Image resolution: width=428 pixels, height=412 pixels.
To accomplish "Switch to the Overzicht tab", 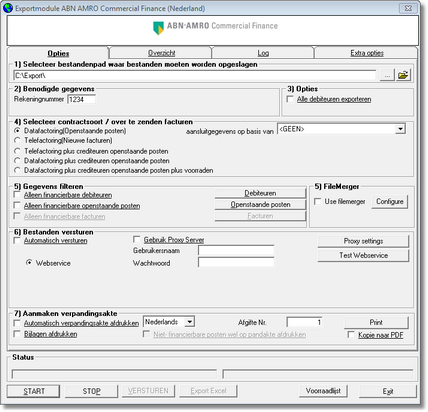I will point(161,53).
